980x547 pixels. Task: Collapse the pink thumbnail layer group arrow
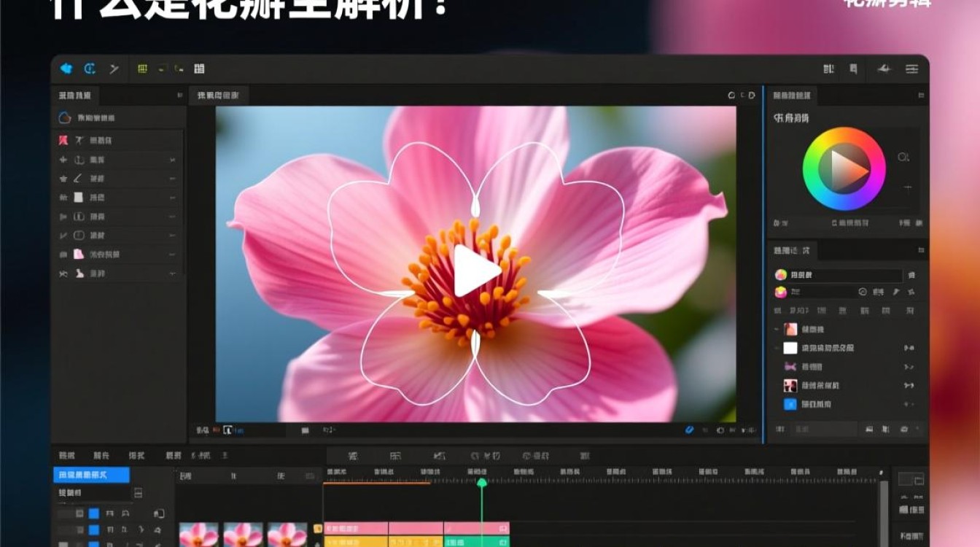coord(777,330)
